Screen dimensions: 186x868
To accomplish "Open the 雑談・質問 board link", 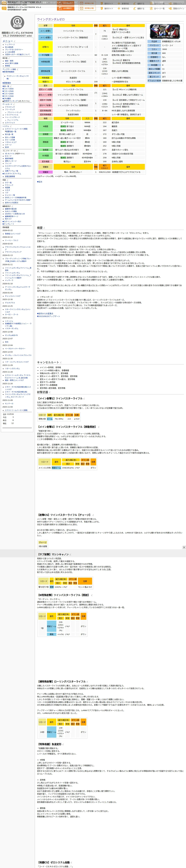I will (9, 61).
